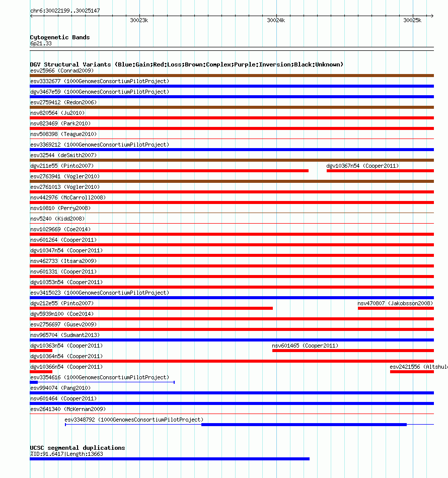The width and height of the screenshot is (448, 478).
Task: Click the red bar under dgv10367n54
Action: coord(381,171)
